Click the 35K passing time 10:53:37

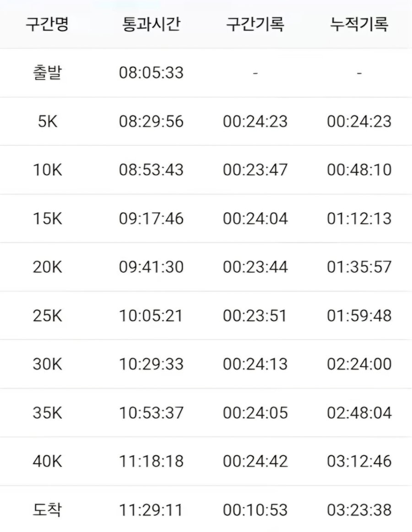click(151, 413)
